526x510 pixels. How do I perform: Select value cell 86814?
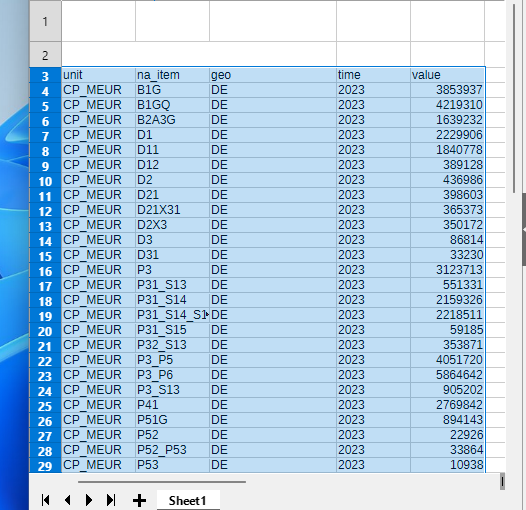pyautogui.click(x=448, y=240)
